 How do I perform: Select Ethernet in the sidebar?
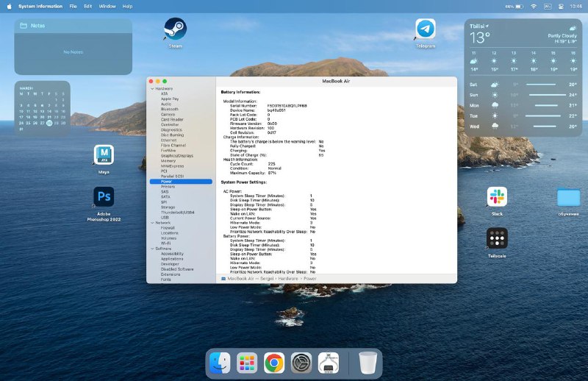pyautogui.click(x=168, y=140)
